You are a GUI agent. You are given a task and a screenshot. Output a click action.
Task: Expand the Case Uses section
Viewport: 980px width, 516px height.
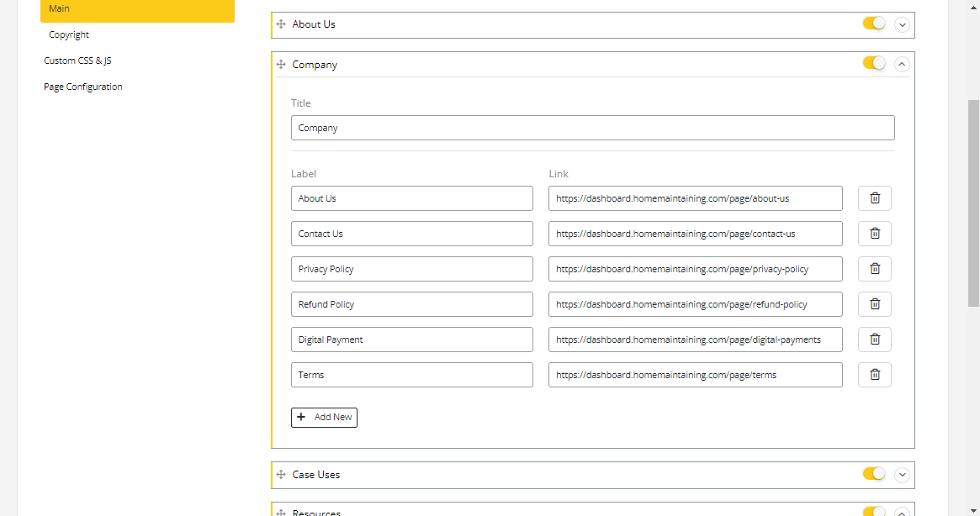[x=902, y=475]
